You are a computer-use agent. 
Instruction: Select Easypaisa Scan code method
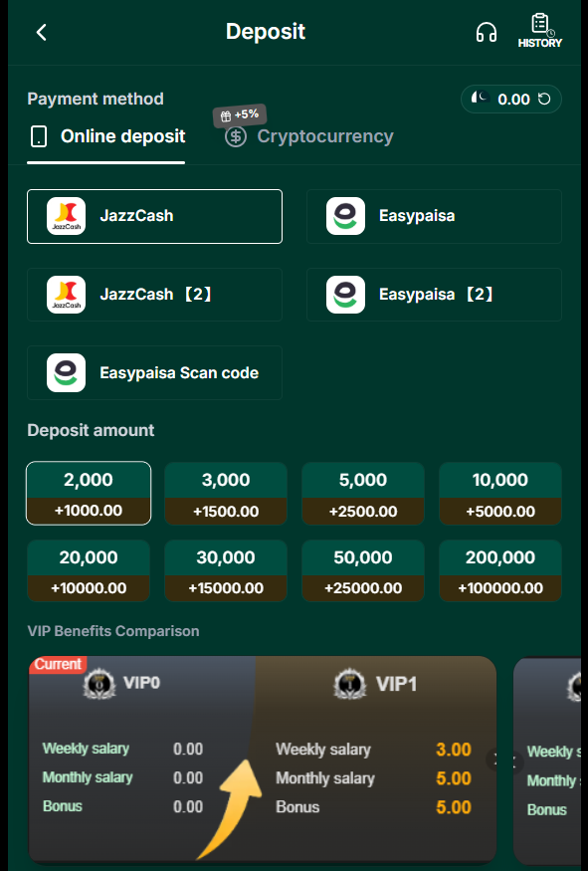point(154,372)
